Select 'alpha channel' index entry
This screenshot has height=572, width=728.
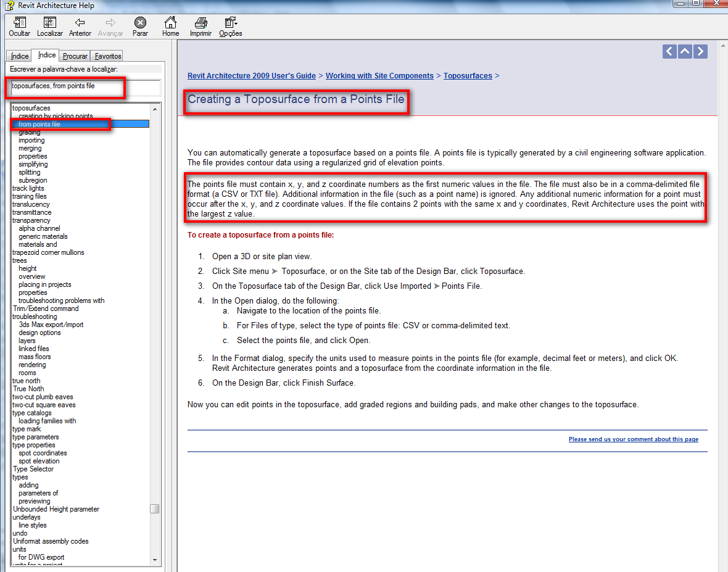[x=39, y=228]
